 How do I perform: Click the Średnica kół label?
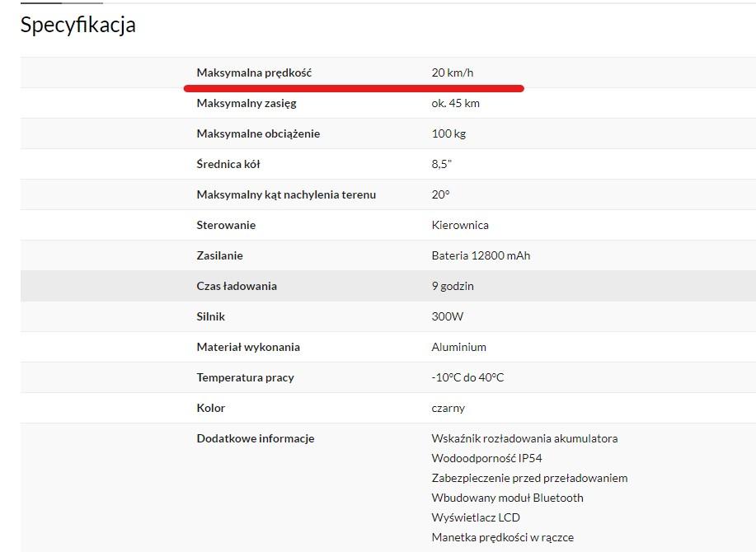[228, 164]
